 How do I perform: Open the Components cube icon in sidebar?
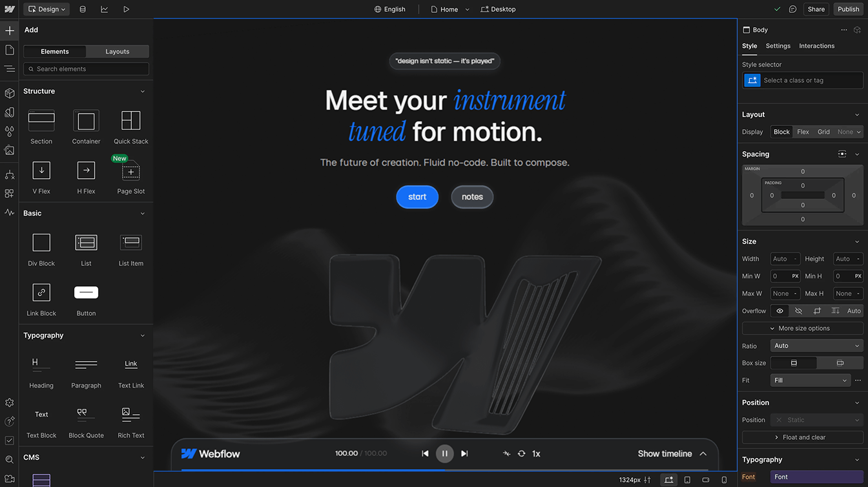tap(9, 93)
